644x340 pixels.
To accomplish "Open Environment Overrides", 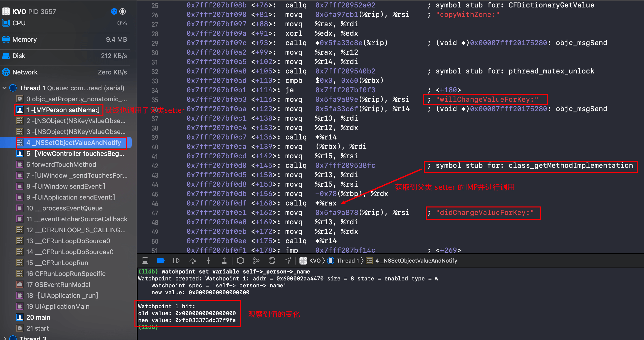I will coord(272,261).
